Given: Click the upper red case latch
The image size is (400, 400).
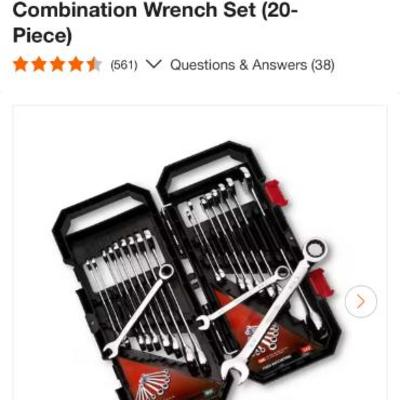Looking at the screenshot, I should [x=276, y=193].
